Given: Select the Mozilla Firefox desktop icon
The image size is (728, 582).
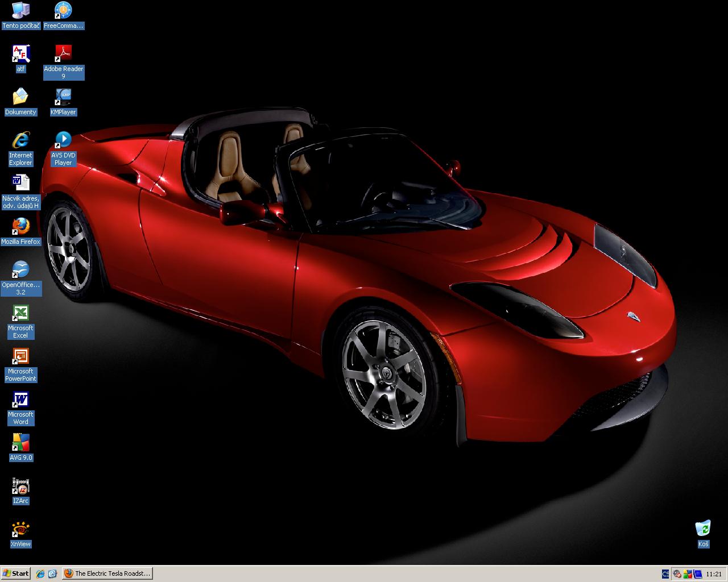Looking at the screenshot, I should (x=20, y=226).
